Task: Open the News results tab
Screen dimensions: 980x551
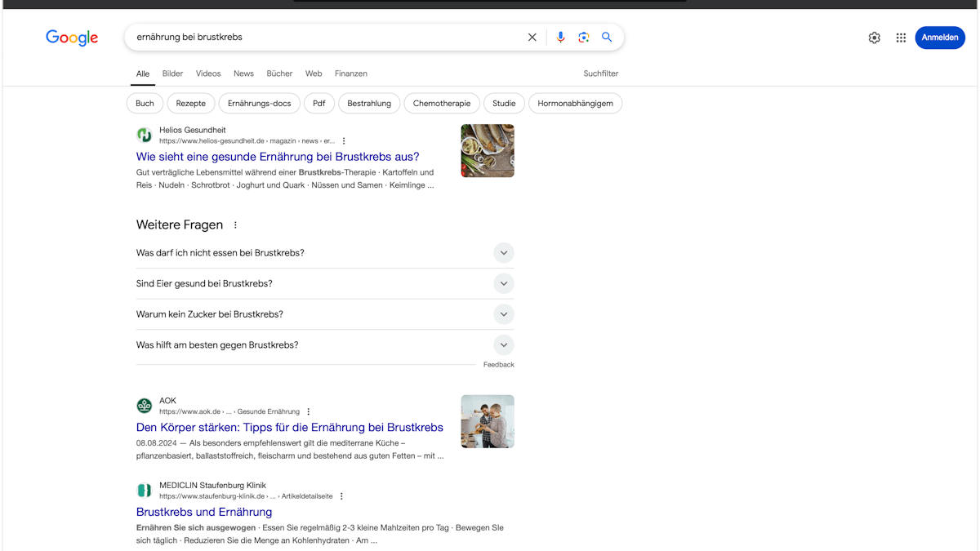Action: (x=243, y=73)
